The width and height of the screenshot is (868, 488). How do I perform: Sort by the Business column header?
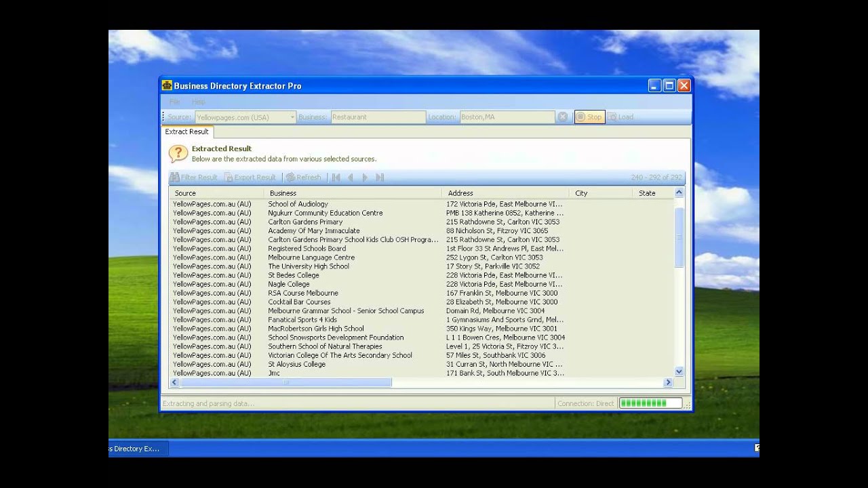pyautogui.click(x=353, y=193)
